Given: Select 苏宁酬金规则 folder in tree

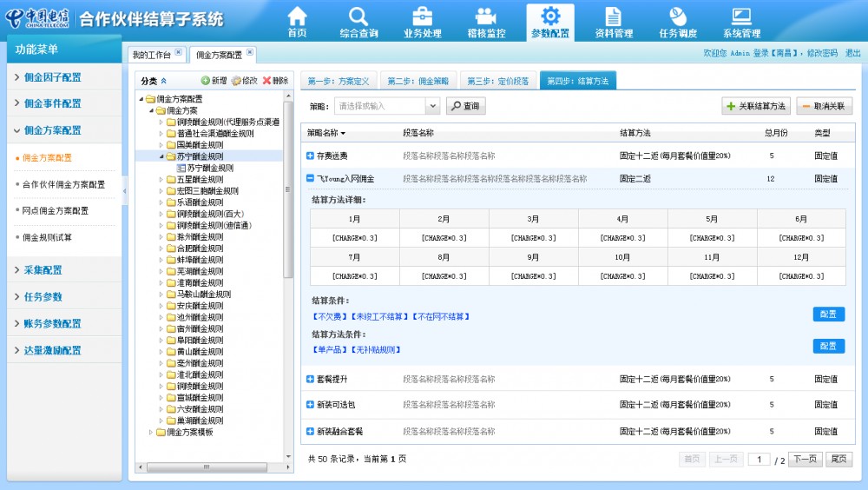Looking at the screenshot, I should point(200,156).
